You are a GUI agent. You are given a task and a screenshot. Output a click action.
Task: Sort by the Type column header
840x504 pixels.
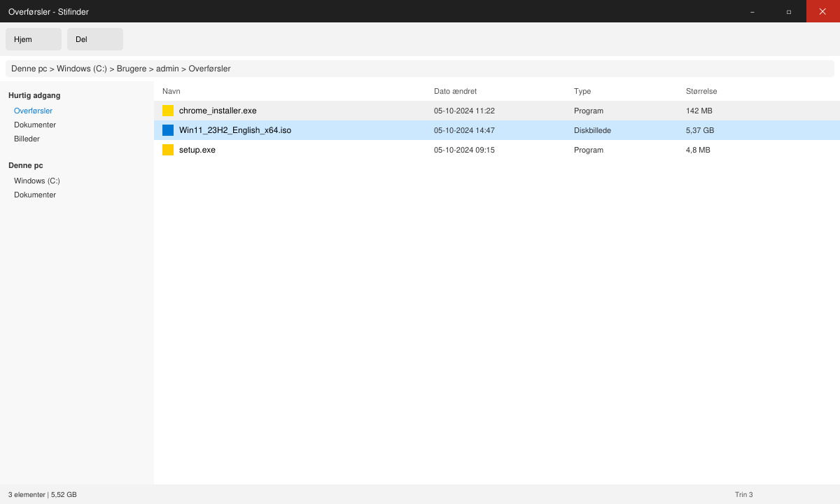click(582, 91)
